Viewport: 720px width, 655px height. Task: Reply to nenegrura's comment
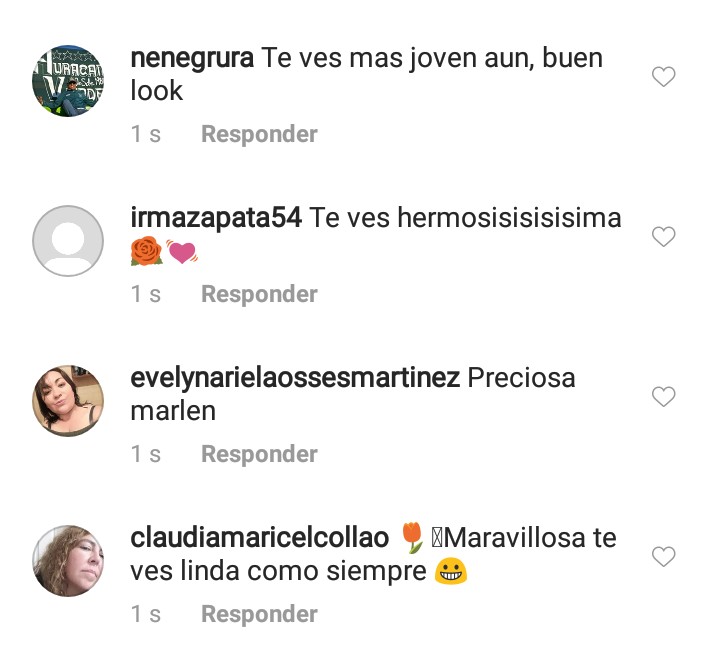pos(259,134)
